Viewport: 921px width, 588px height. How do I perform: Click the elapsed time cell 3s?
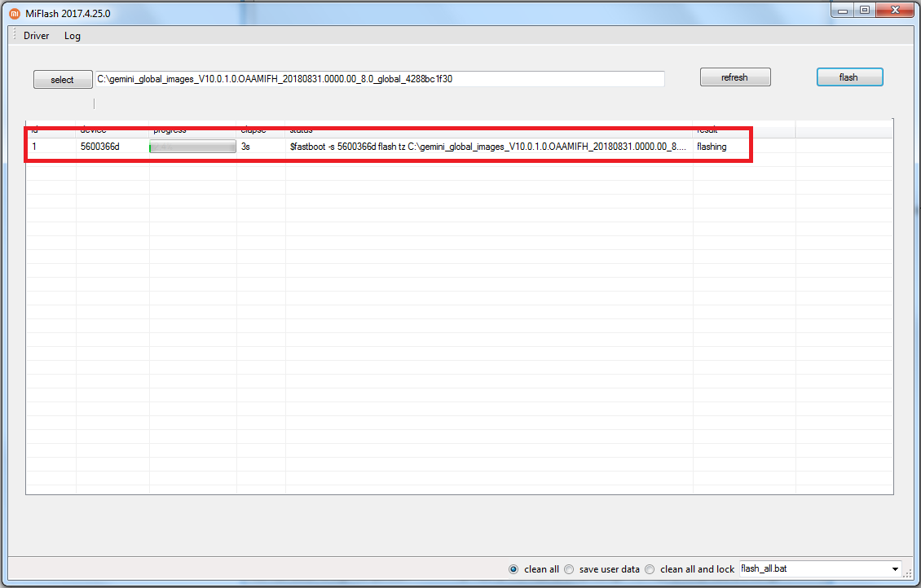[x=245, y=147]
